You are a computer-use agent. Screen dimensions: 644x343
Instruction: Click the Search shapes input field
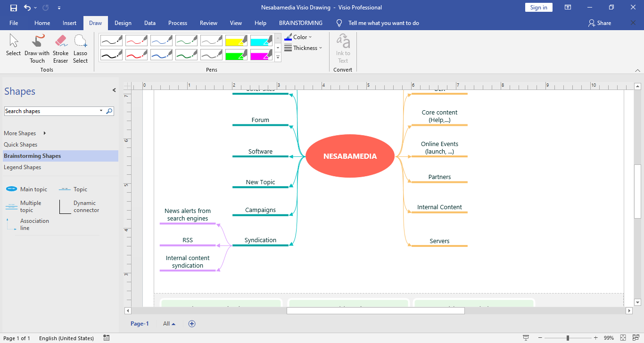(x=51, y=111)
